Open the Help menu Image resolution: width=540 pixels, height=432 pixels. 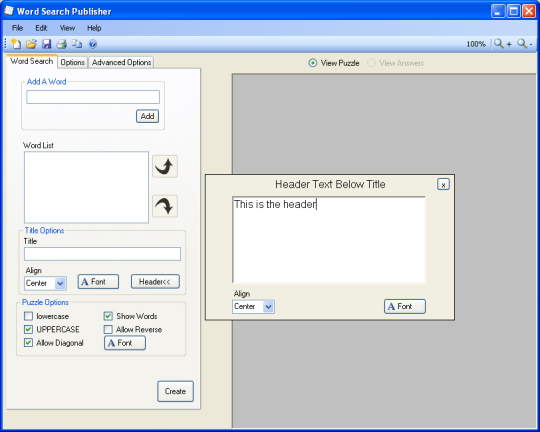94,28
